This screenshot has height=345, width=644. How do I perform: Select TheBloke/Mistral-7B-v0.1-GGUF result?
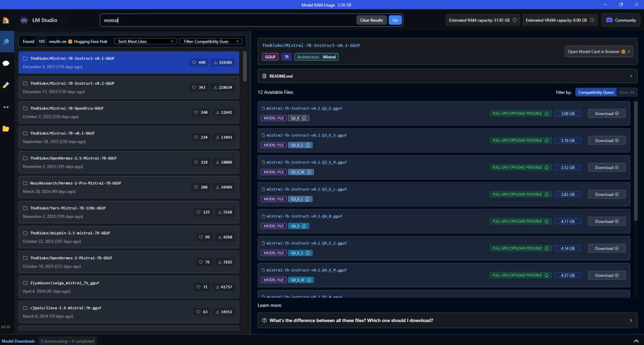click(129, 137)
